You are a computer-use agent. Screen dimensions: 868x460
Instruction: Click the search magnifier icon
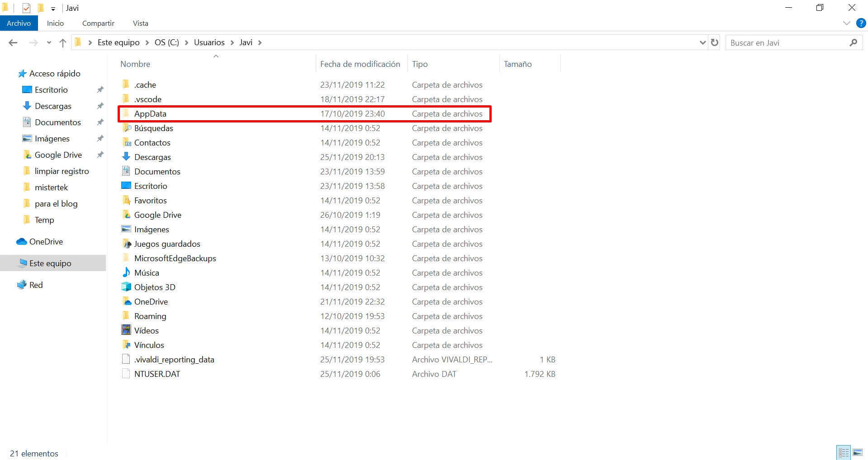click(854, 42)
